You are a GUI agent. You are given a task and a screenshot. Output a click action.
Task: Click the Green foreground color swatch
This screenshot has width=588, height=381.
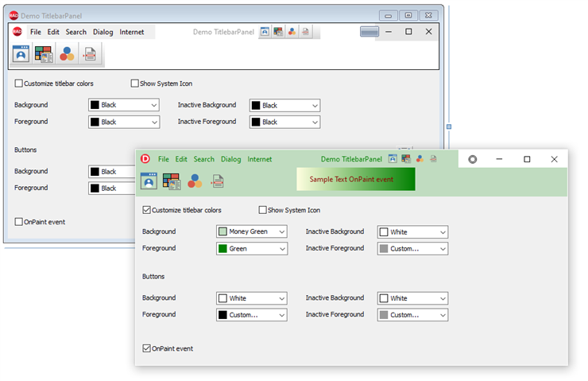[x=222, y=248]
